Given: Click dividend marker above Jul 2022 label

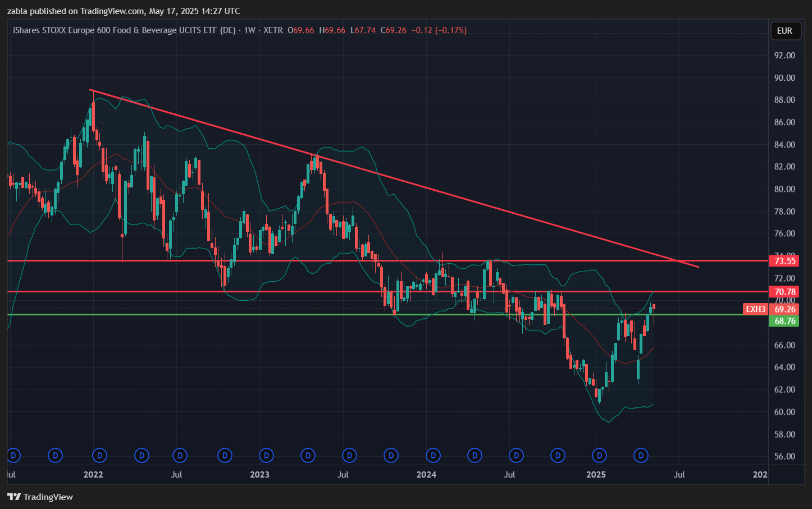Looking at the screenshot, I should pos(180,455).
